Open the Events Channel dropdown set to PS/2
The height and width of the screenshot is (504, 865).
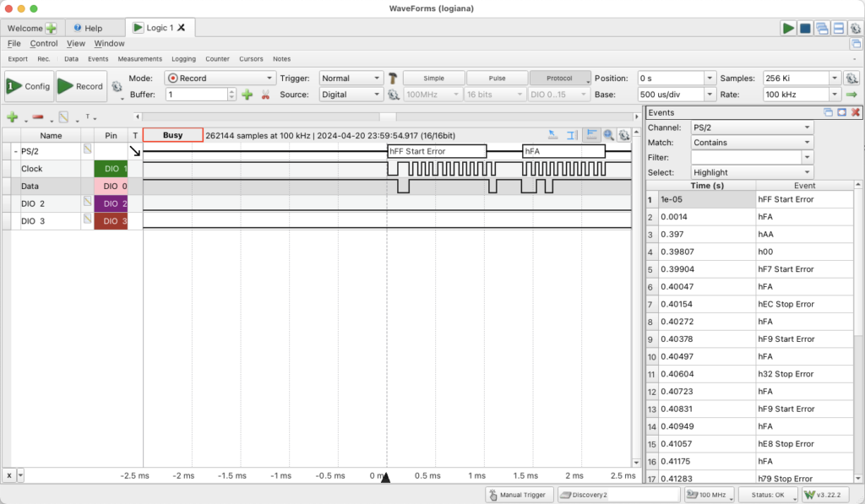pos(753,127)
